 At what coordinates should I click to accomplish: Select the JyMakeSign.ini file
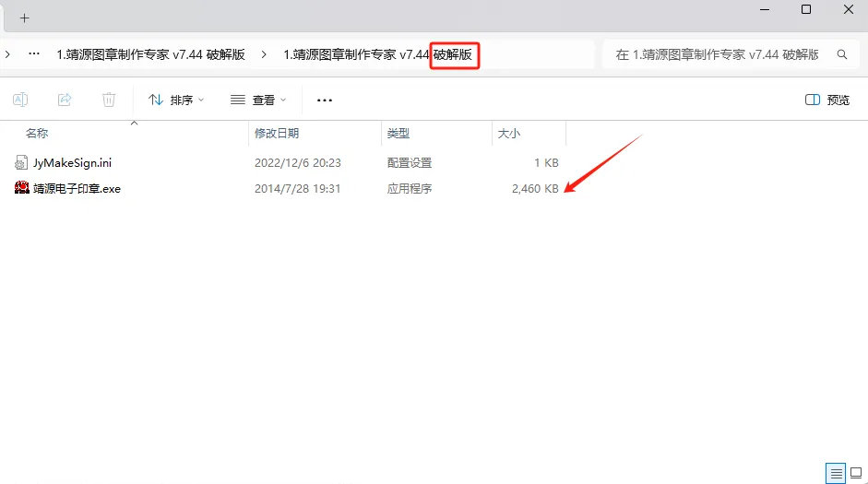(x=72, y=162)
